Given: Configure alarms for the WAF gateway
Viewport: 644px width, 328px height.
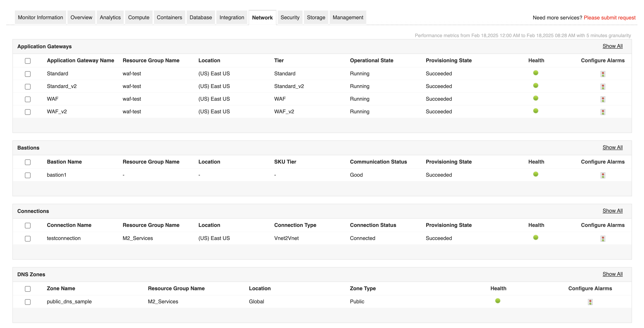Looking at the screenshot, I should (x=603, y=99).
